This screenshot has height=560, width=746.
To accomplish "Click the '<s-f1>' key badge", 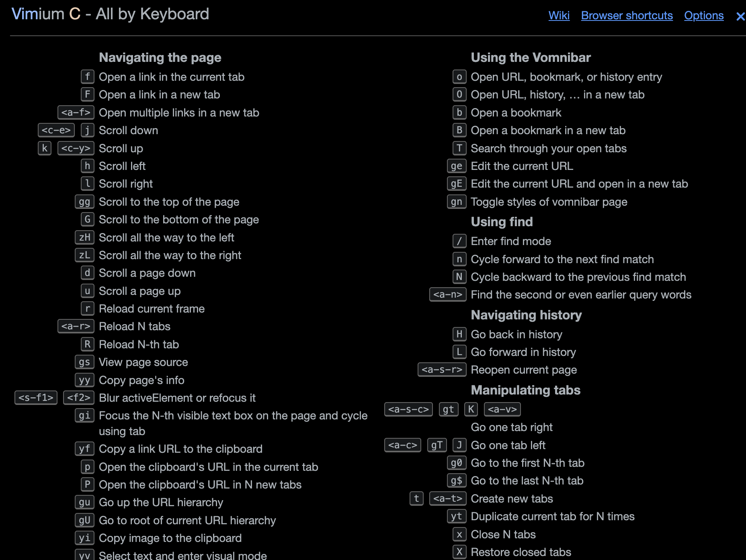I will 36,398.
